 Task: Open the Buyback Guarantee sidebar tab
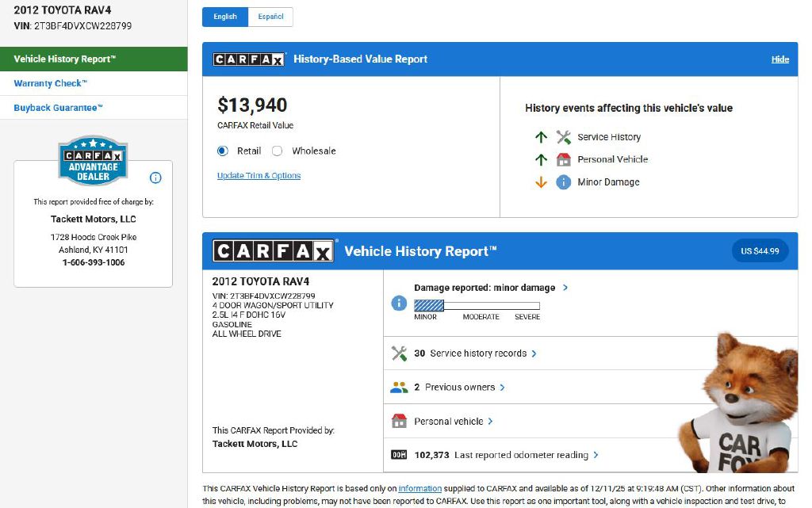pos(58,108)
